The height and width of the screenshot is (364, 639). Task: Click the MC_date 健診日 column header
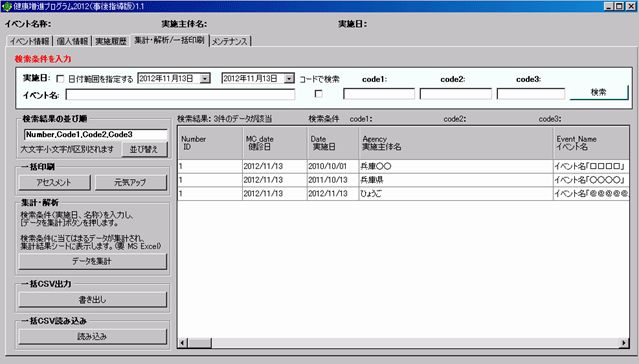pyautogui.click(x=275, y=143)
